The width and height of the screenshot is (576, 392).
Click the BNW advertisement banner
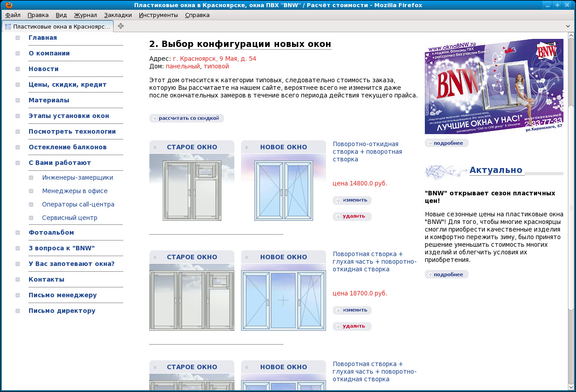click(x=494, y=86)
